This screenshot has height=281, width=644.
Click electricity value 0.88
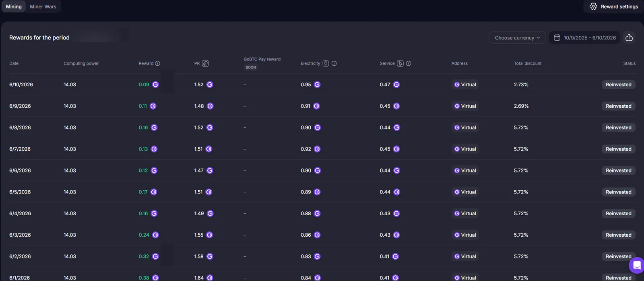coord(306,214)
